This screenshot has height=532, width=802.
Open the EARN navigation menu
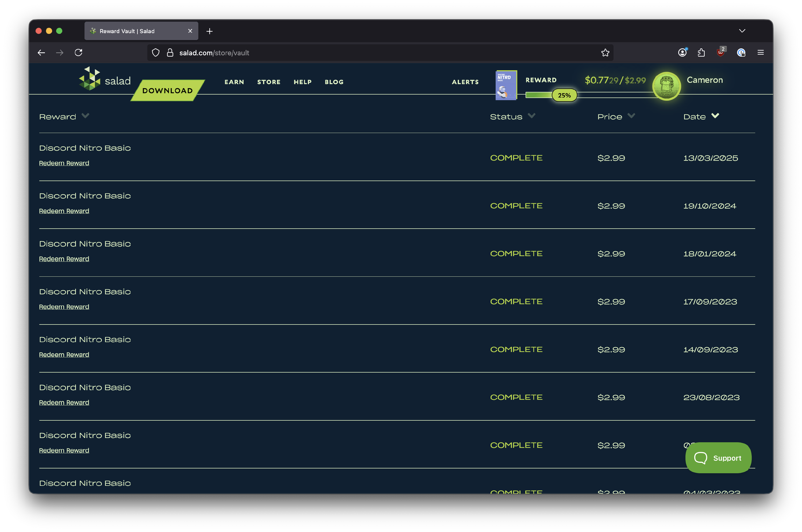click(x=234, y=82)
